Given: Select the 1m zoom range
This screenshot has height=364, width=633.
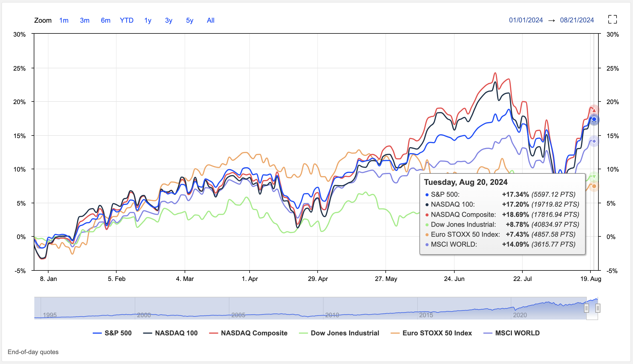Looking at the screenshot, I should pos(64,20).
